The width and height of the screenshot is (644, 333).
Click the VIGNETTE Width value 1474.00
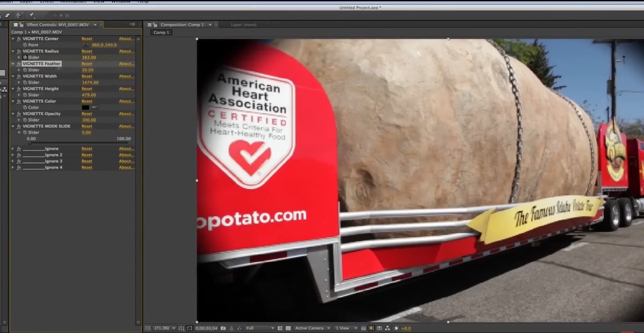tap(90, 83)
